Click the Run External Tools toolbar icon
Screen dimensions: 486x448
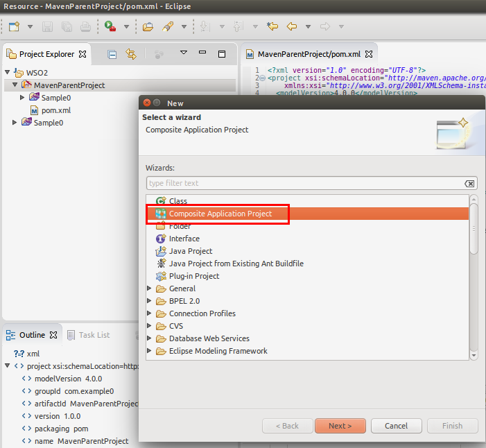click(111, 27)
